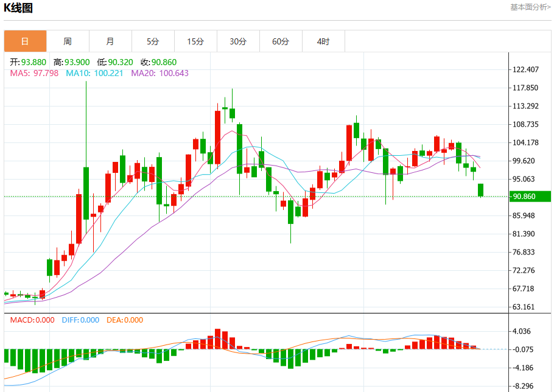
Task: Click the tallest red MACD histogram bar
Action: pos(218,338)
